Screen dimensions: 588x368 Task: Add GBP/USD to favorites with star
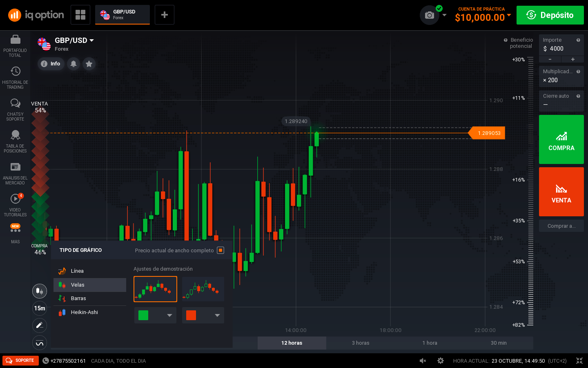point(89,64)
